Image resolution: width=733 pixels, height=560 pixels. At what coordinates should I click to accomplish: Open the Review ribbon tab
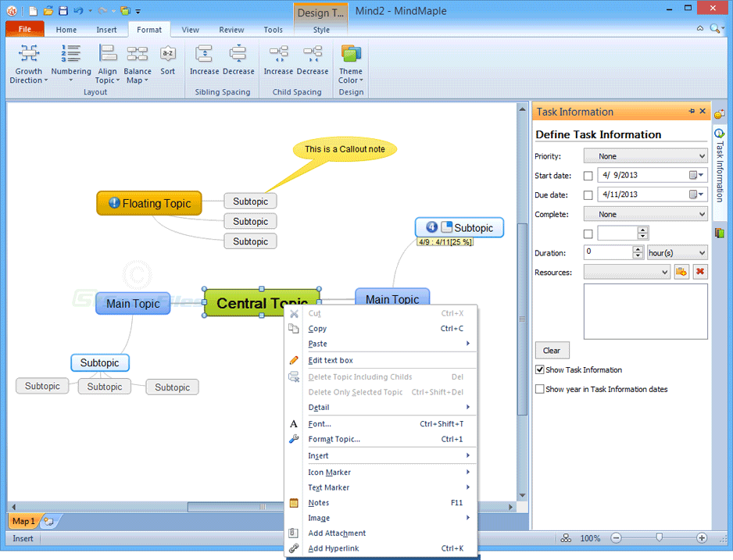231,30
